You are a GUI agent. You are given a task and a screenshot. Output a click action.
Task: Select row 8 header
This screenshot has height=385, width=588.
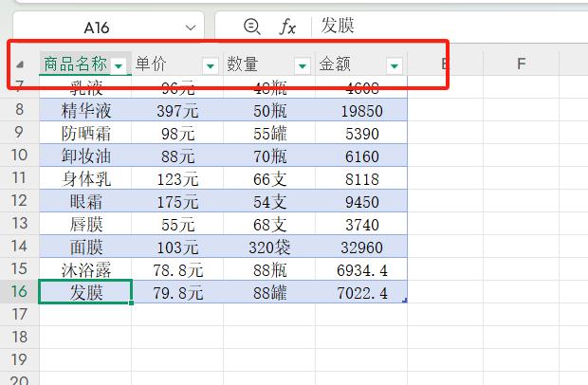click(20, 109)
